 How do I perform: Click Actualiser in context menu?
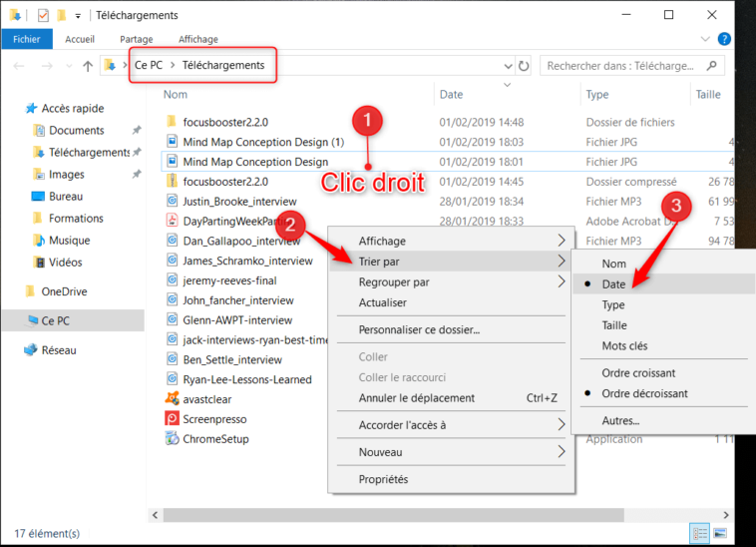(x=383, y=302)
